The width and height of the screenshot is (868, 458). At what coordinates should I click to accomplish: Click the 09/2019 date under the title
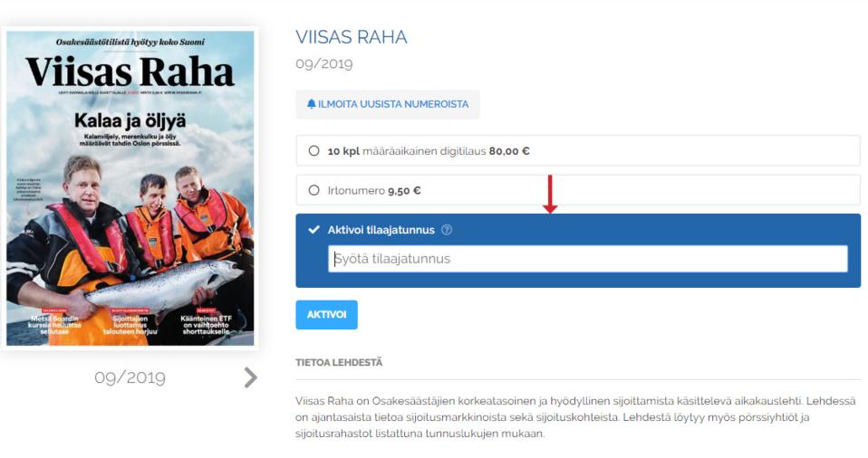[x=323, y=63]
